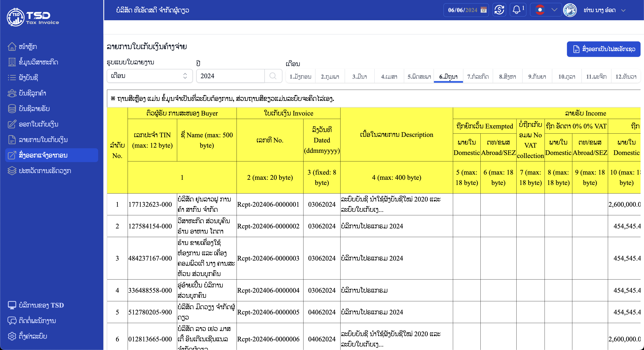Select the 9.ກັນຍາ month tab
The height and width of the screenshot is (350, 644).
537,76
